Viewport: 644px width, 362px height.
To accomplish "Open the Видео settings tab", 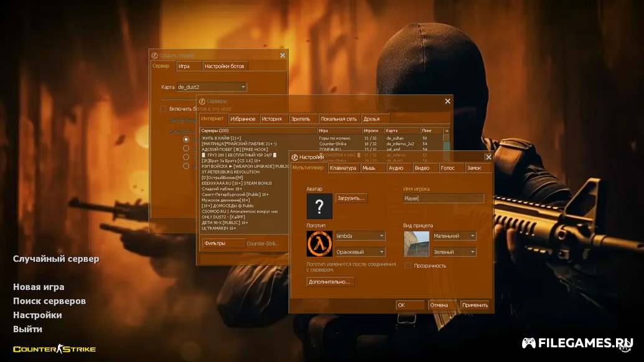I will click(425, 168).
